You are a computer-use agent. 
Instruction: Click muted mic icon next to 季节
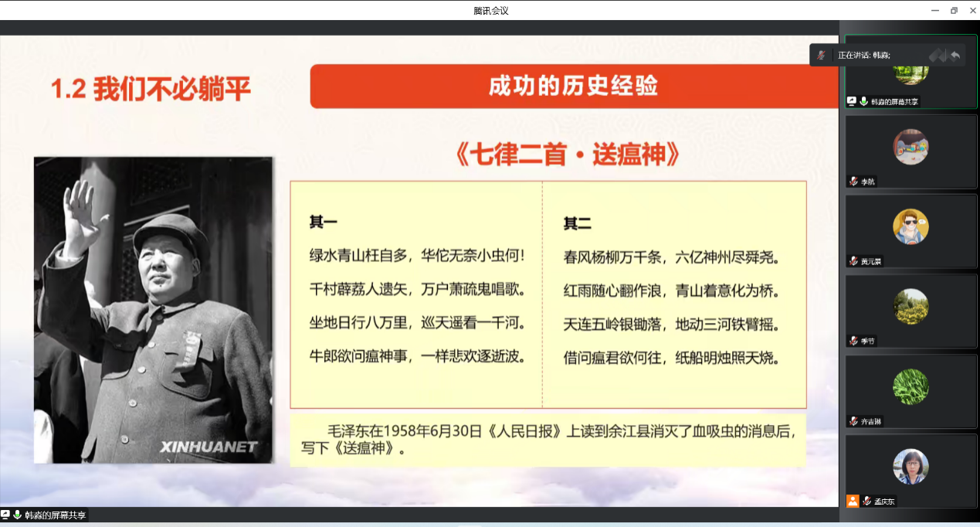(x=853, y=341)
